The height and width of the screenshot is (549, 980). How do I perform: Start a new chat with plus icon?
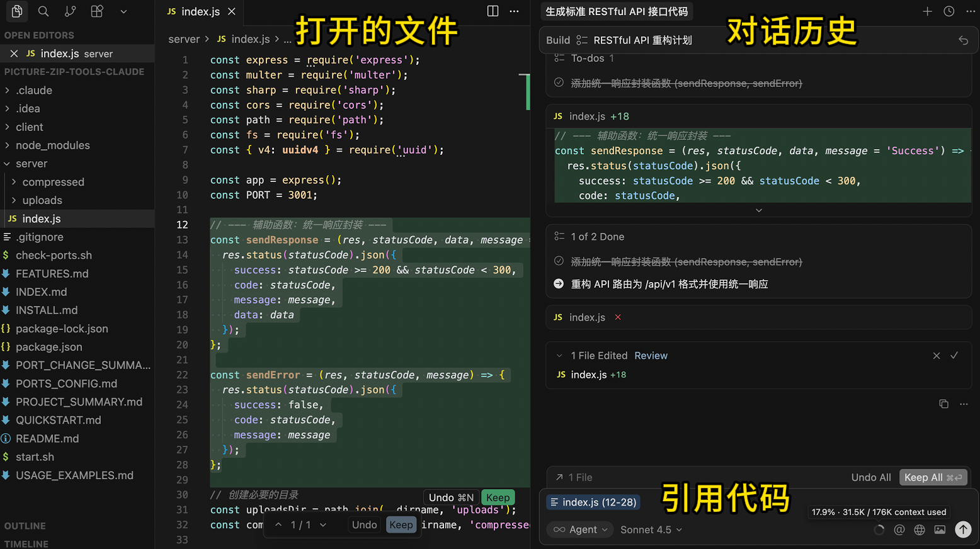pyautogui.click(x=927, y=11)
